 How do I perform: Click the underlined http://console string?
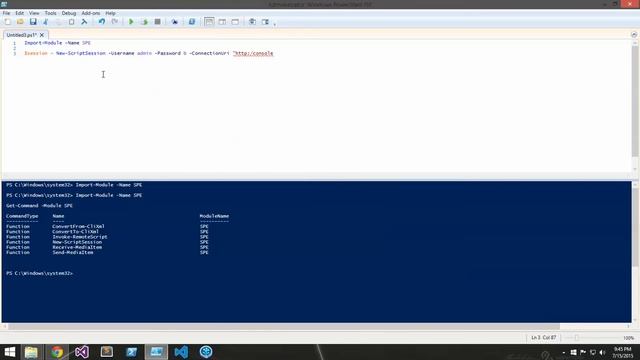253,53
